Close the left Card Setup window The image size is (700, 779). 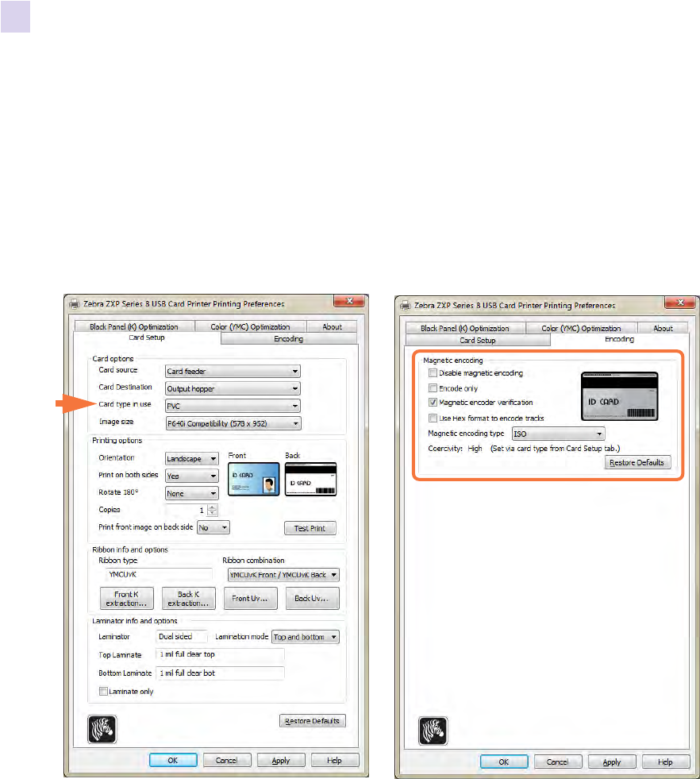(x=349, y=301)
